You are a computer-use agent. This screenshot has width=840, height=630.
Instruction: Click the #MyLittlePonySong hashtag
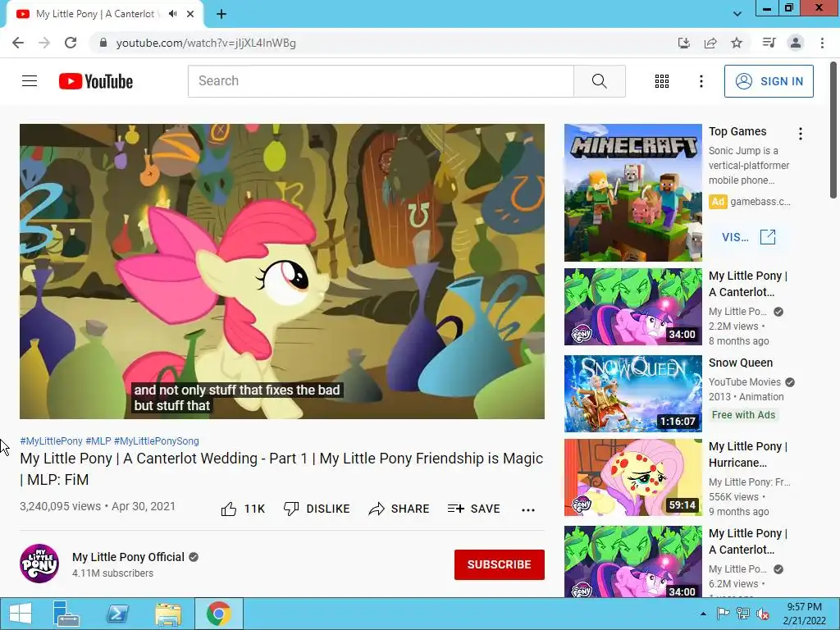tap(157, 441)
